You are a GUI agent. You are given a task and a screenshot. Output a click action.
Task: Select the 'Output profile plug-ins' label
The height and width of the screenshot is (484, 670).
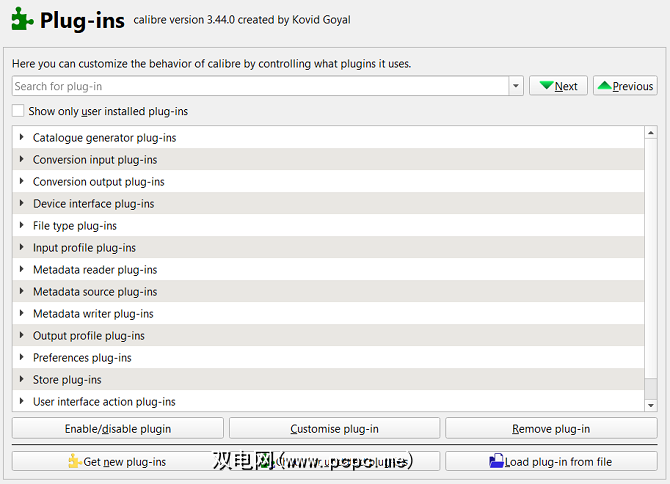(x=89, y=336)
